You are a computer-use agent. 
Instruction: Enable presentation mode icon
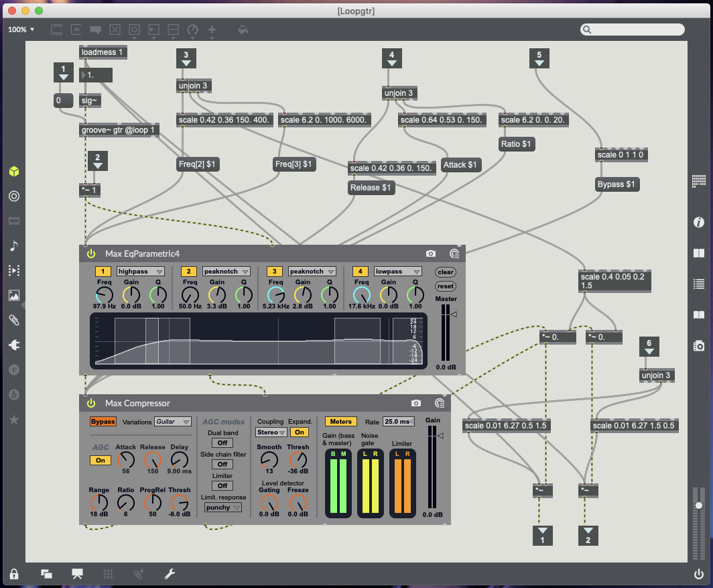pyautogui.click(x=77, y=573)
